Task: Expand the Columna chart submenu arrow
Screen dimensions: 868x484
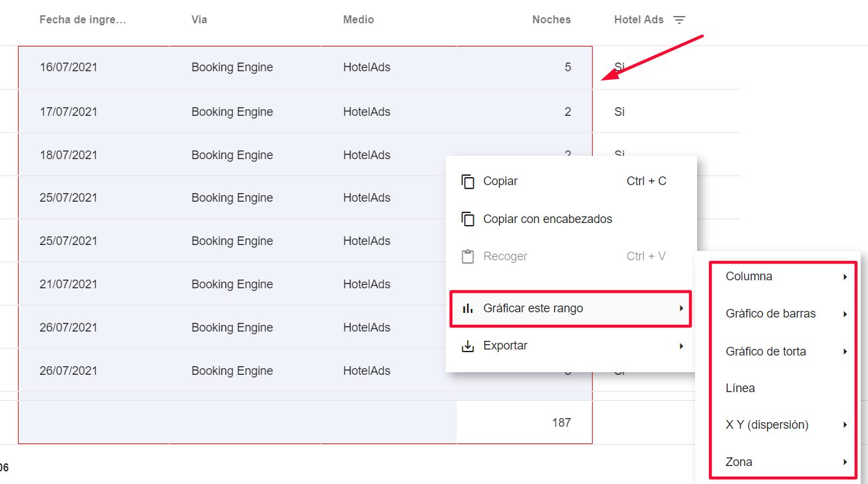Action: pos(845,277)
